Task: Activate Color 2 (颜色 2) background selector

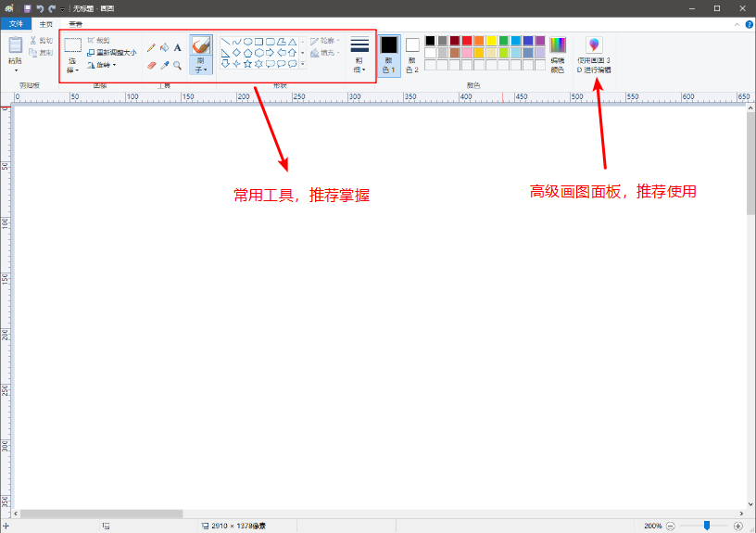Action: click(x=412, y=56)
